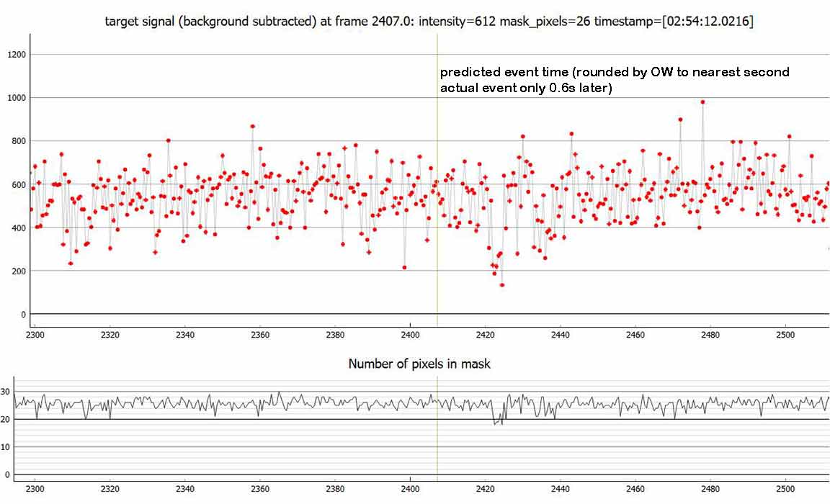Click the peak data point near frame 2358

click(253, 126)
